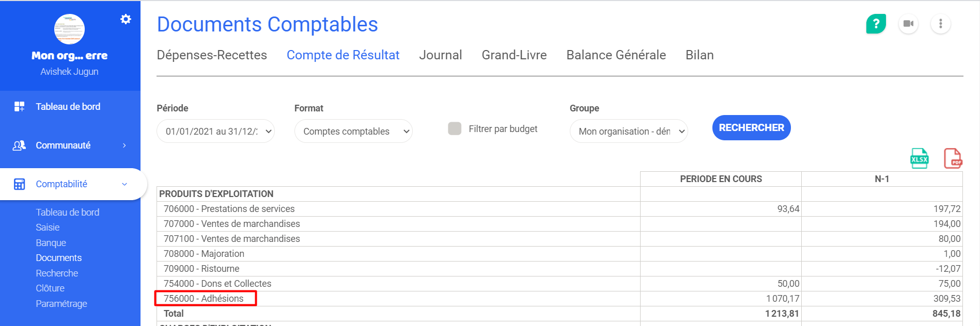Enable the Filtrer par budget checkbox
980x326 pixels.
[455, 128]
